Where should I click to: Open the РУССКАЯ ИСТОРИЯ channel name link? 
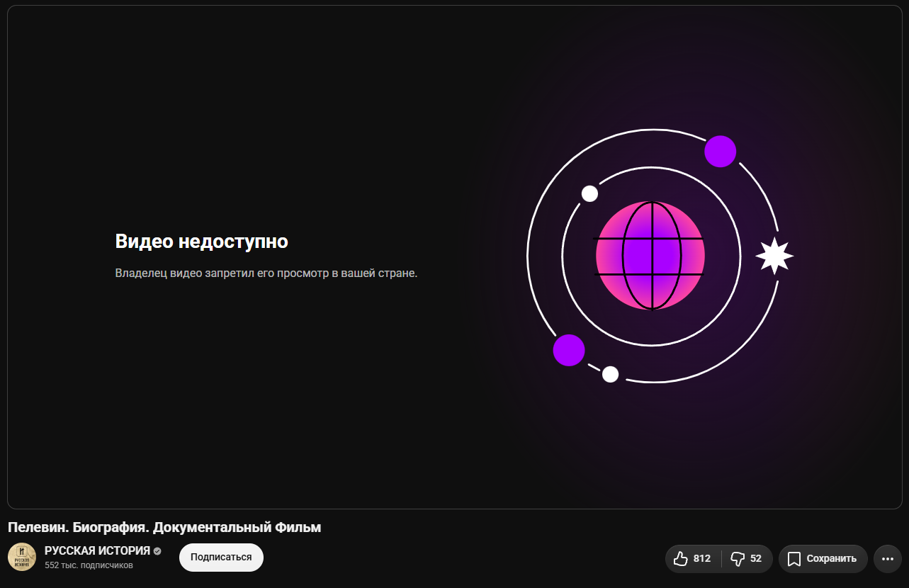pyautogui.click(x=97, y=551)
